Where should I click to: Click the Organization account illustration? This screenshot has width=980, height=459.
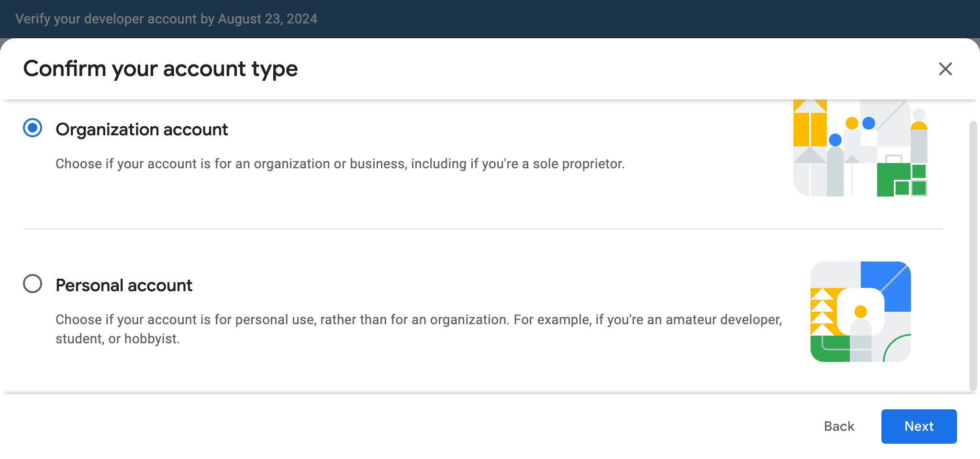pyautogui.click(x=860, y=148)
